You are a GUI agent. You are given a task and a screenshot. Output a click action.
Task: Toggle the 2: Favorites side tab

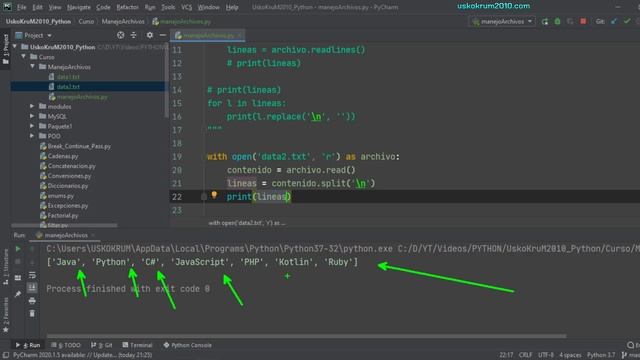6,314
